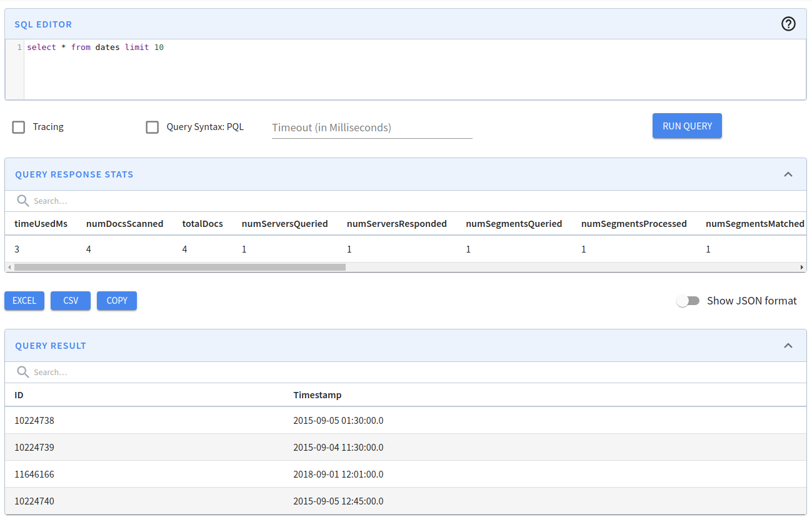Image resolution: width=812 pixels, height=532 pixels.
Task: Select line number 1 in the editor gutter
Action: click(x=19, y=47)
